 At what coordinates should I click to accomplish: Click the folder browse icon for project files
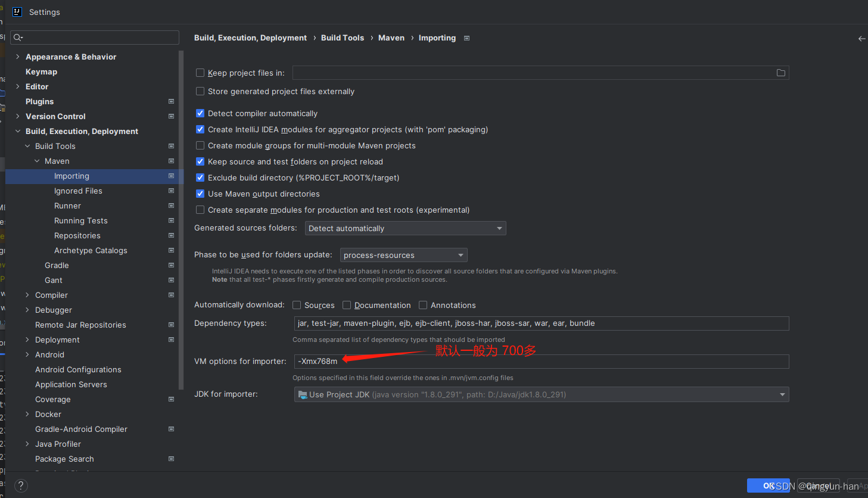(x=780, y=73)
